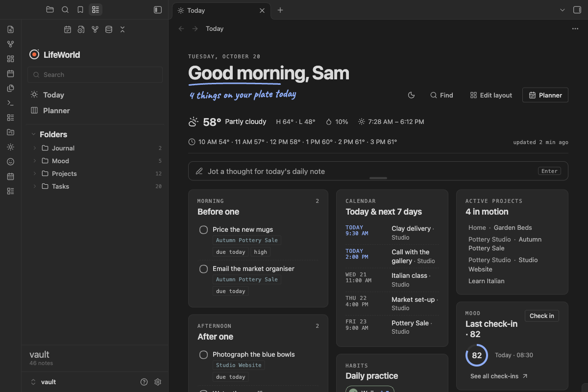588x392 pixels.
Task: Click the smiley mood icon in ribbon
Action: click(x=11, y=162)
